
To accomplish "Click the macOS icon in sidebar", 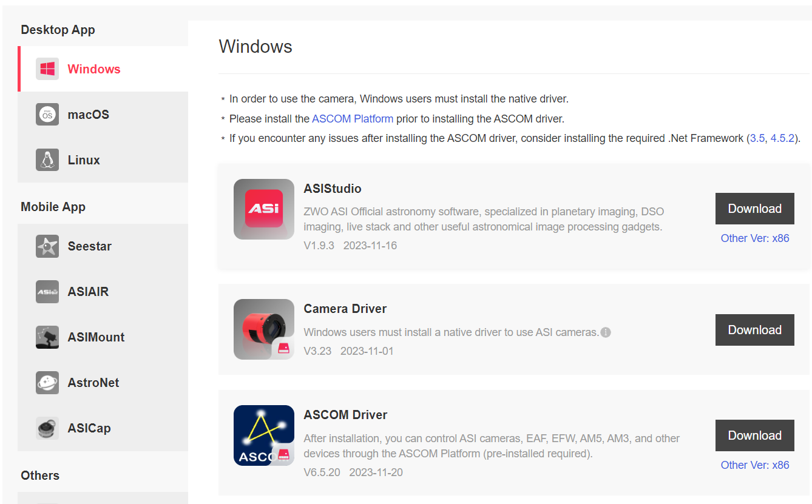I will [47, 115].
